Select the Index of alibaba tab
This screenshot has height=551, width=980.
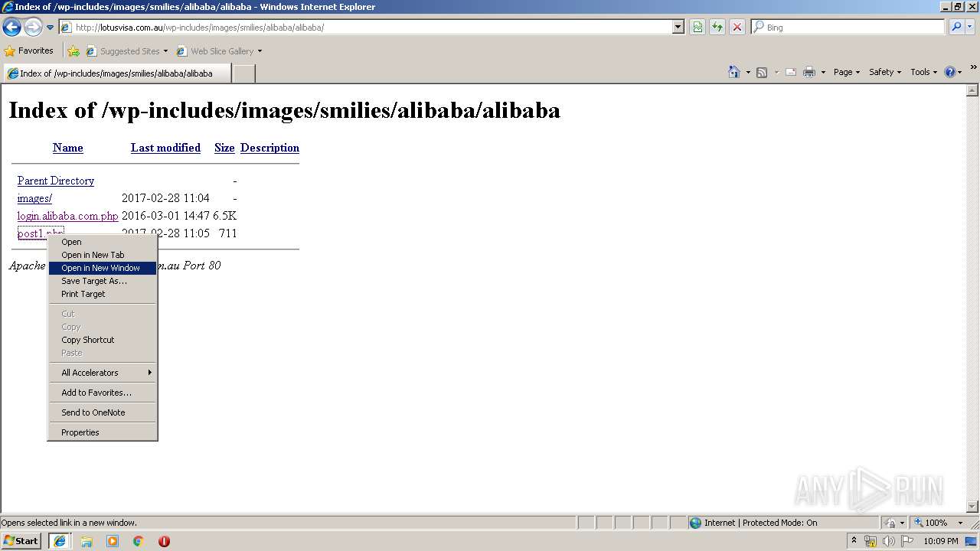click(x=117, y=73)
